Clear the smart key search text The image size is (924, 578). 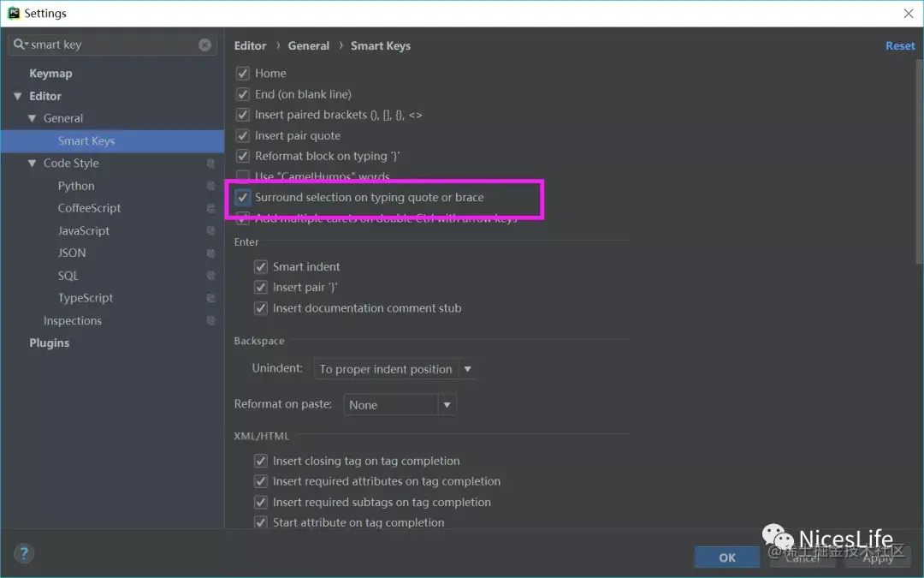(x=204, y=45)
